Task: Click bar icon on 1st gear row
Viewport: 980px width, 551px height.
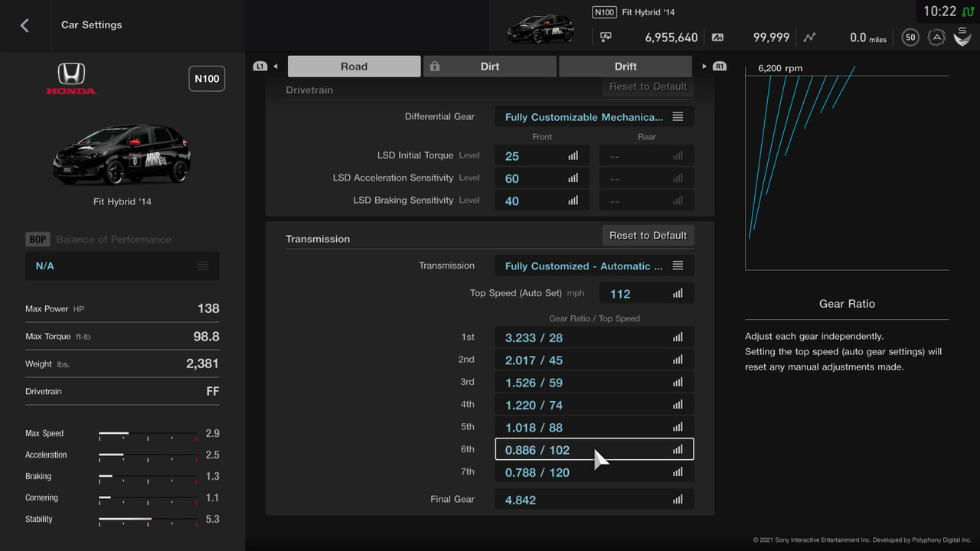Action: tap(678, 337)
